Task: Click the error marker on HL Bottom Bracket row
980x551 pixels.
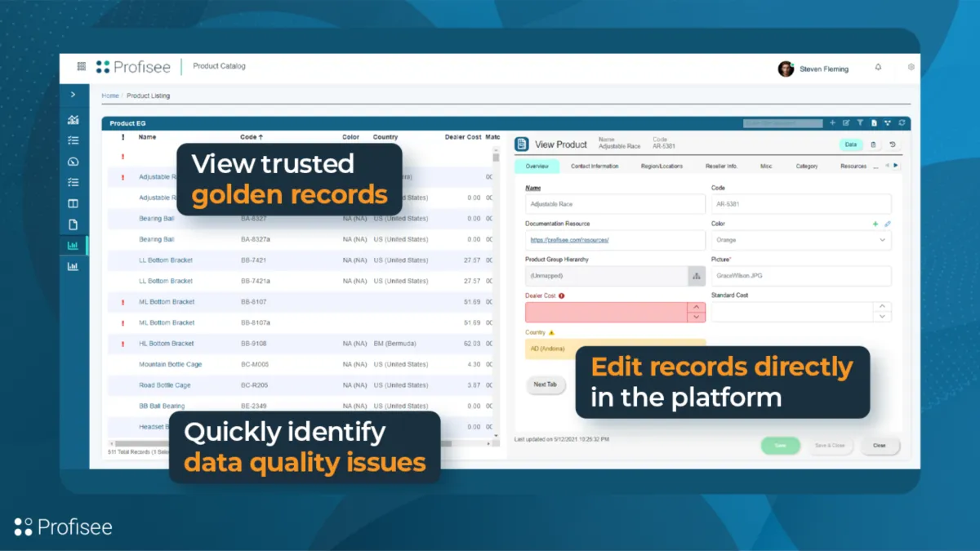Action: (122, 344)
